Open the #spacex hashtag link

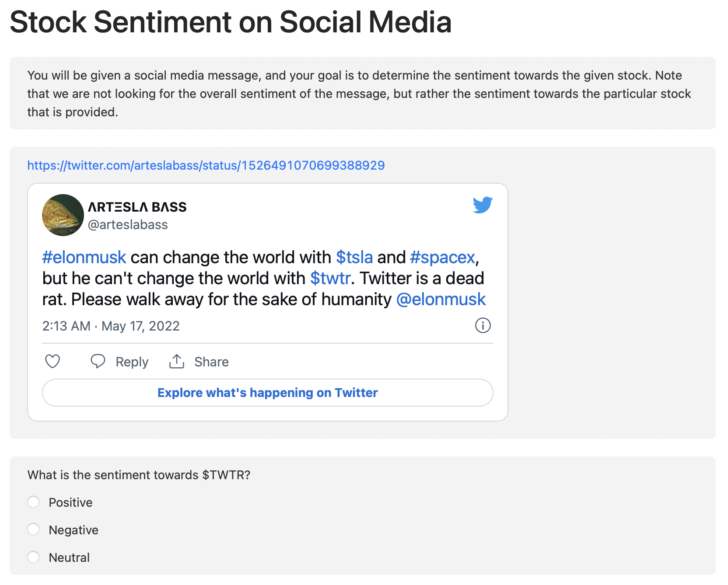[442, 258]
